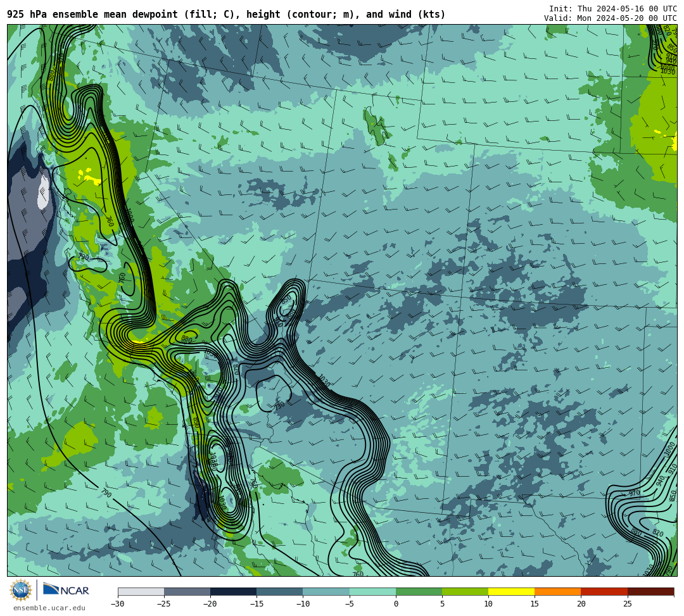Click the 'Init: Thu 2024-05-16 00 UTC' text

(x=613, y=9)
